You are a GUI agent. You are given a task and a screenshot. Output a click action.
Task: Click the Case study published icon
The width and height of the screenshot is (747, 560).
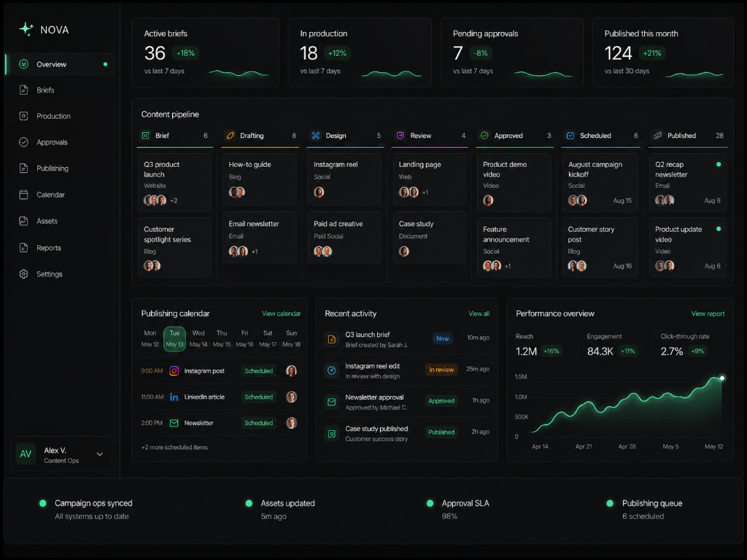tap(332, 433)
